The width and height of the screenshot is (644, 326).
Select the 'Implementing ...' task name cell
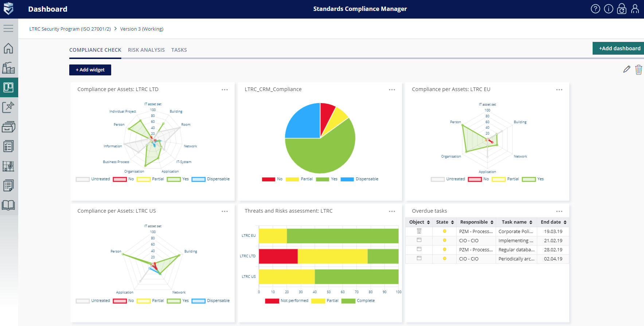click(516, 240)
